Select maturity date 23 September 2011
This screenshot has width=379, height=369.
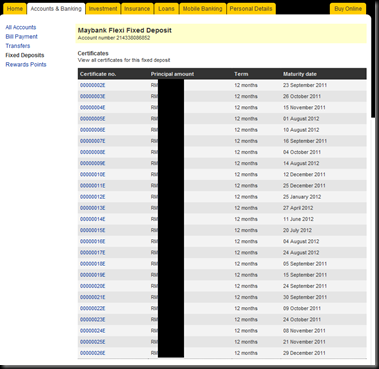click(305, 85)
